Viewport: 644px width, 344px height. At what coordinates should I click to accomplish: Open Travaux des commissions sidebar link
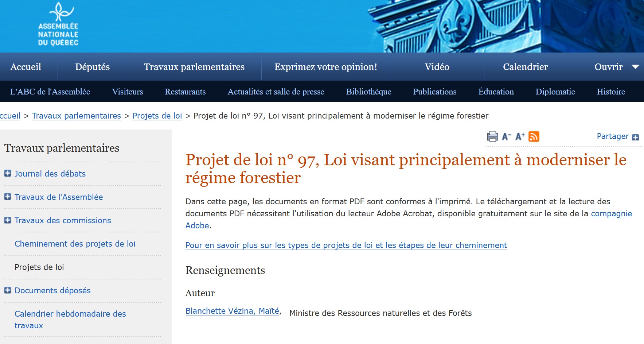click(63, 220)
